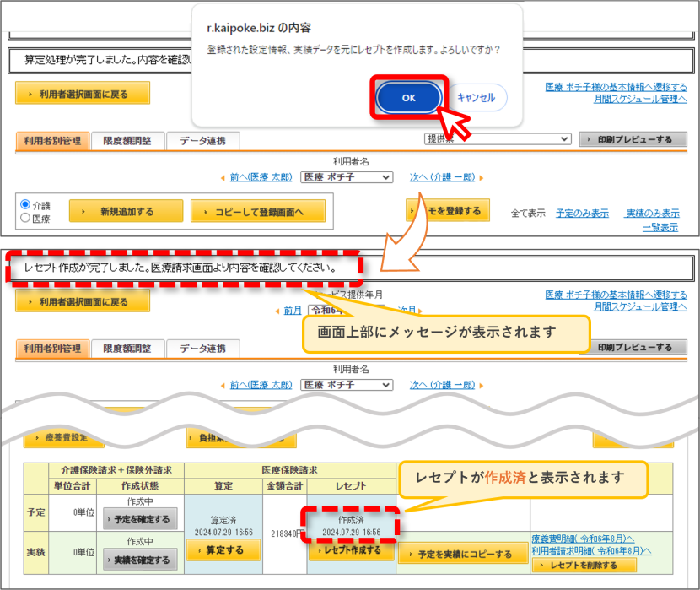Open the upper 医療 ポチ子 user dropdown

[x=347, y=177]
